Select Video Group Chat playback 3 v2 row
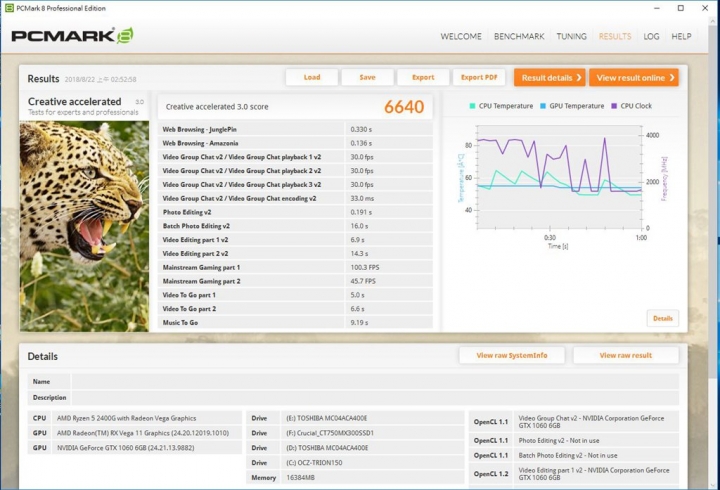 295,185
